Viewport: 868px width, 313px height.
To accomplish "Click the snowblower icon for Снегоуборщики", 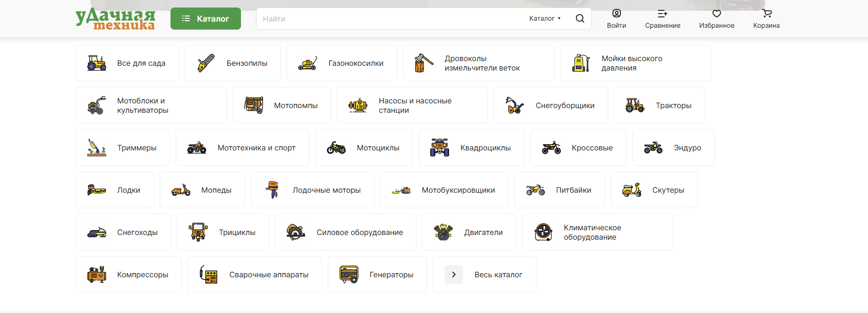I will [x=515, y=105].
